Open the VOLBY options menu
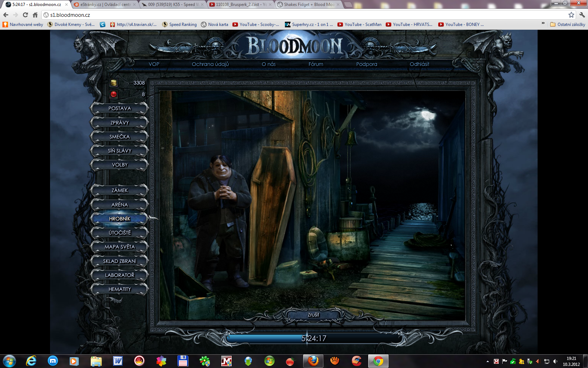 119,165
